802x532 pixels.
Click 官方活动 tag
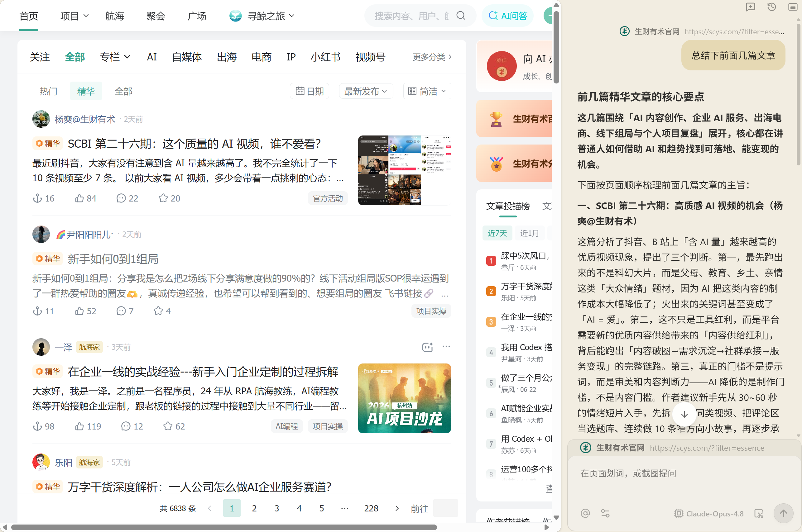pos(328,198)
